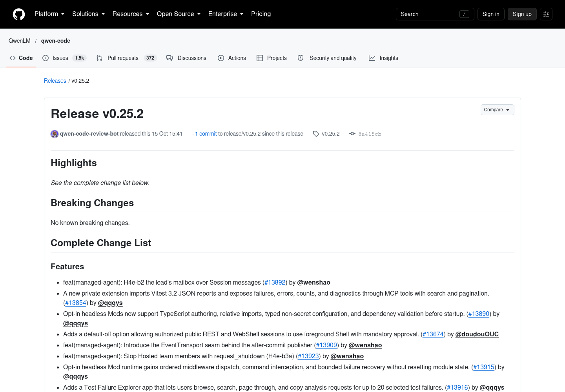Open the Pricing page

[261, 14]
